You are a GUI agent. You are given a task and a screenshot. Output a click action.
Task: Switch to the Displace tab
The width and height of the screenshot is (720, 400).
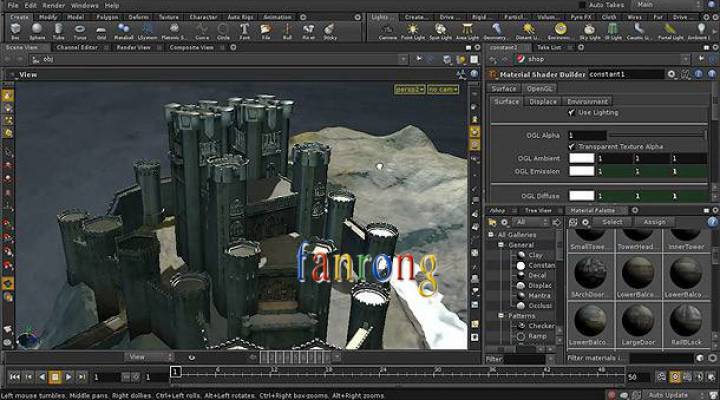pos(543,101)
